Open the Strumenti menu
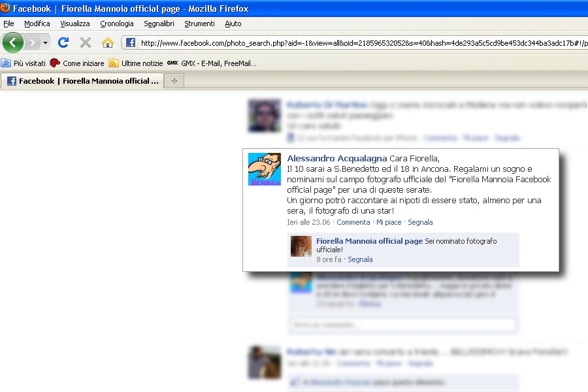Screen dimensions: 588x392 pyautogui.click(x=199, y=24)
